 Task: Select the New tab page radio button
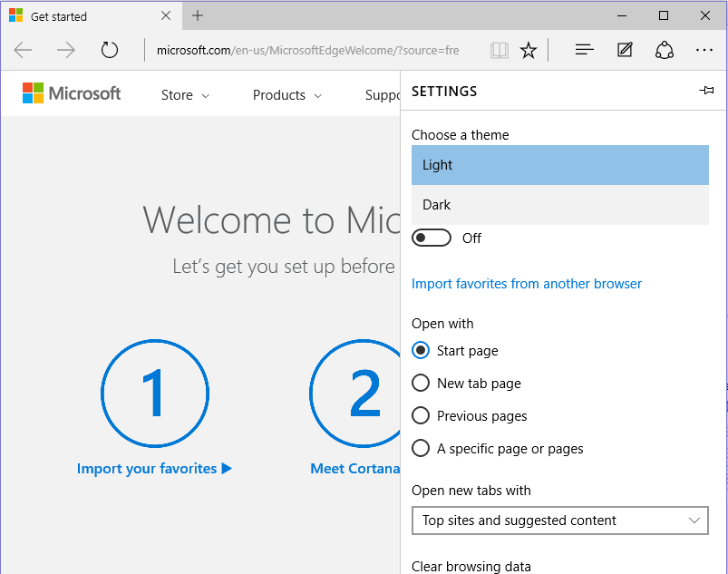[421, 383]
